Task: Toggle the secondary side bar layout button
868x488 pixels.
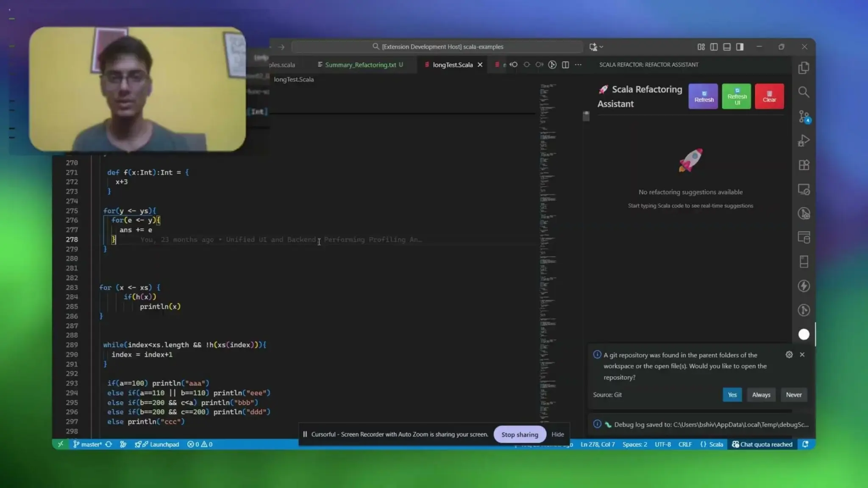Action: (x=740, y=47)
